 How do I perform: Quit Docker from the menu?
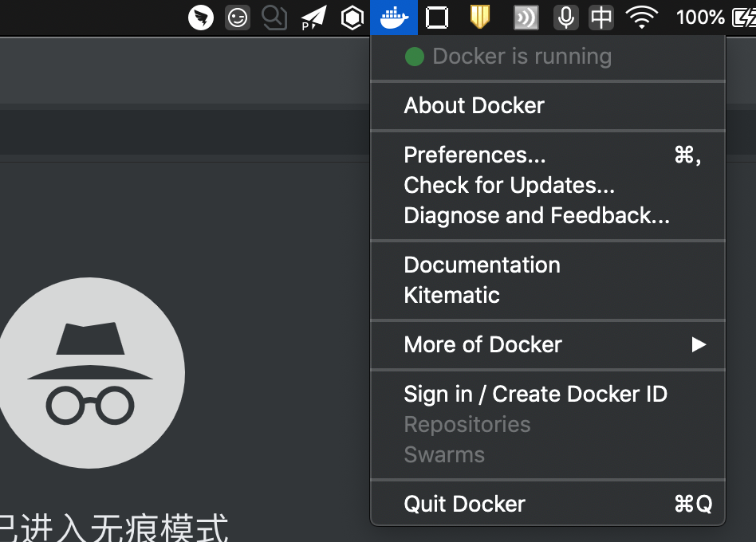(x=464, y=504)
